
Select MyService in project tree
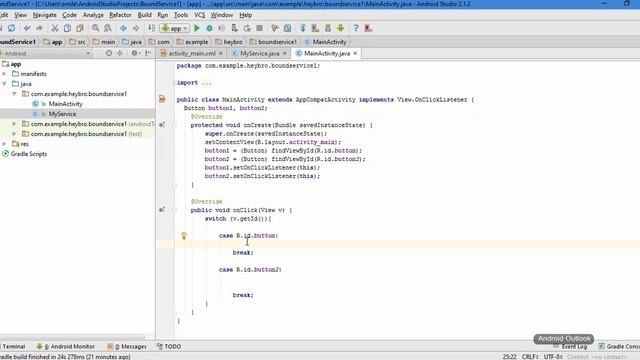62,114
